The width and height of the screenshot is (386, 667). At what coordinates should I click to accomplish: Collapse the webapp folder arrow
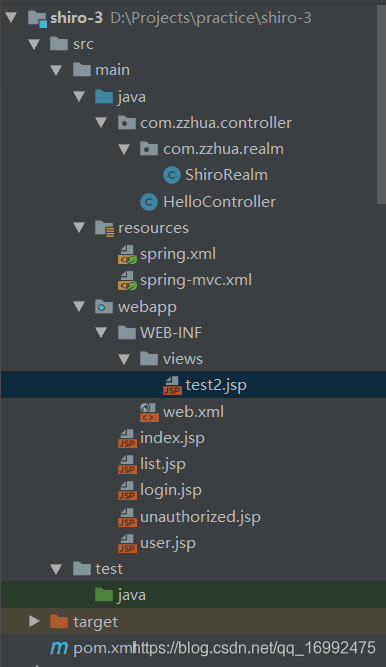(x=79, y=306)
